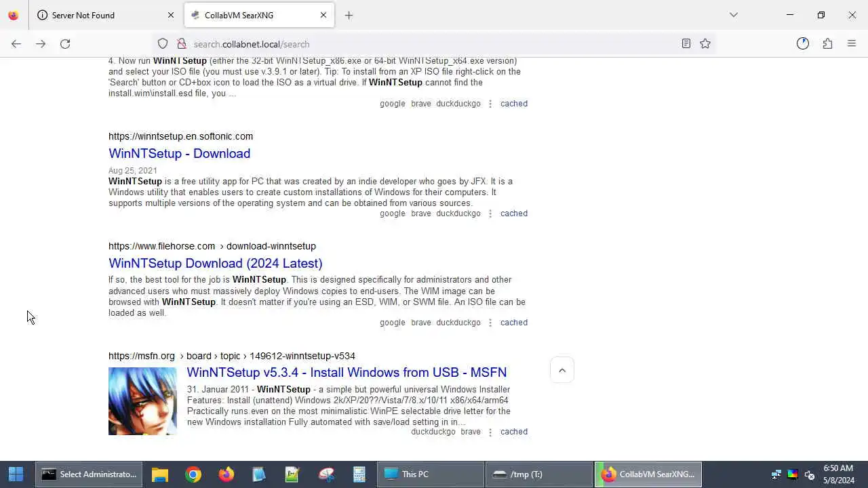Image resolution: width=868 pixels, height=488 pixels.
Task: Open tracking protection shield info
Action: (x=163, y=44)
